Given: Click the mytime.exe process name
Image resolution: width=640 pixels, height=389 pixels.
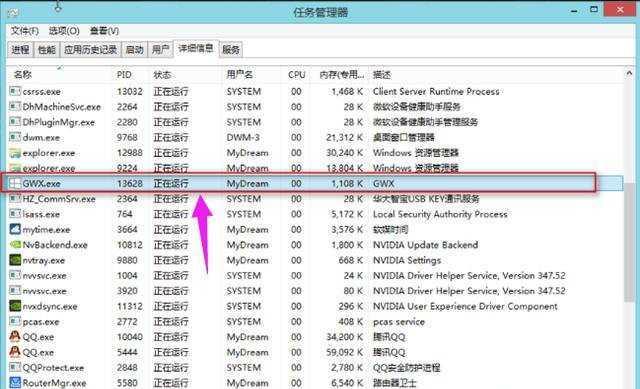Looking at the screenshot, I should point(47,230).
